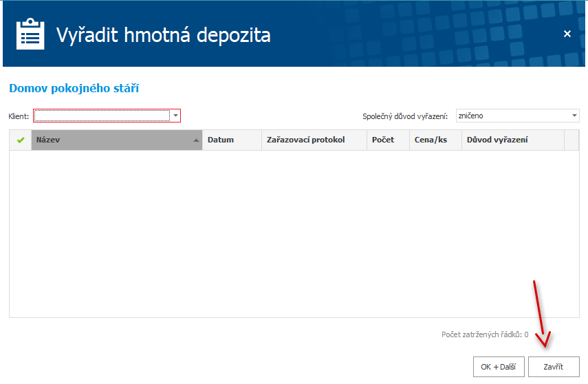The image size is (588, 384).
Task: Sort by the Datum column header
Action: [232, 140]
